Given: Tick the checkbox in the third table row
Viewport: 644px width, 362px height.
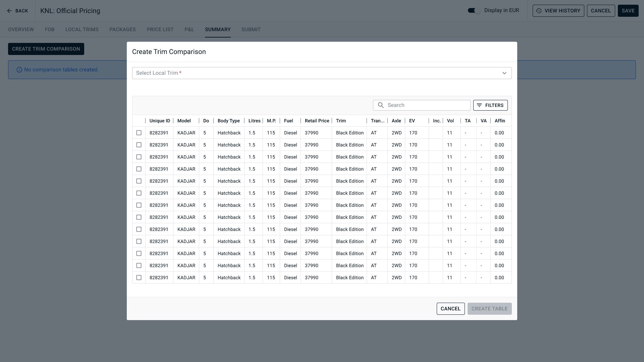Looking at the screenshot, I should tap(139, 157).
